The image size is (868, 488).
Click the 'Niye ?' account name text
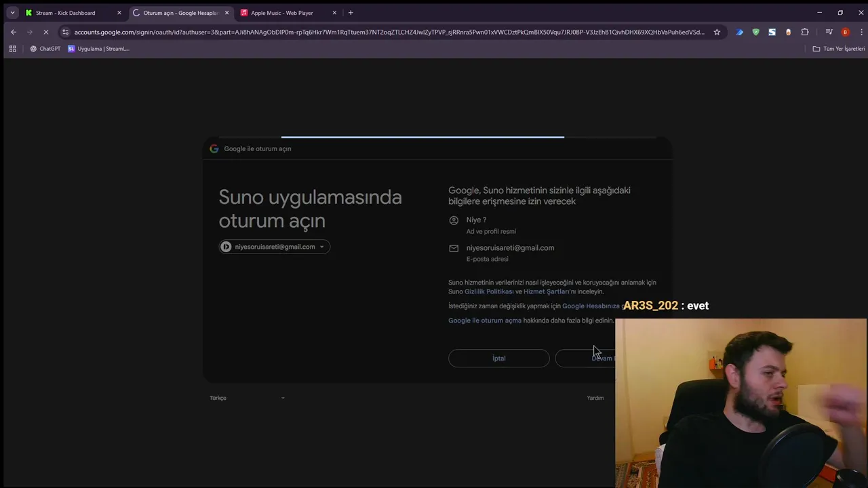click(476, 220)
